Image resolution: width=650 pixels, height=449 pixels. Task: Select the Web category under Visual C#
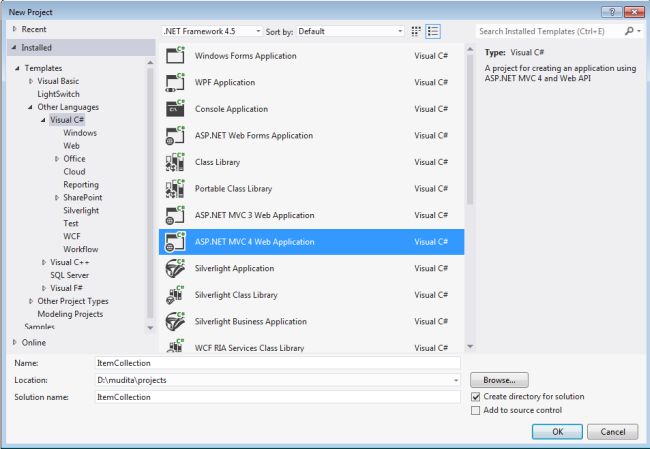(x=71, y=146)
